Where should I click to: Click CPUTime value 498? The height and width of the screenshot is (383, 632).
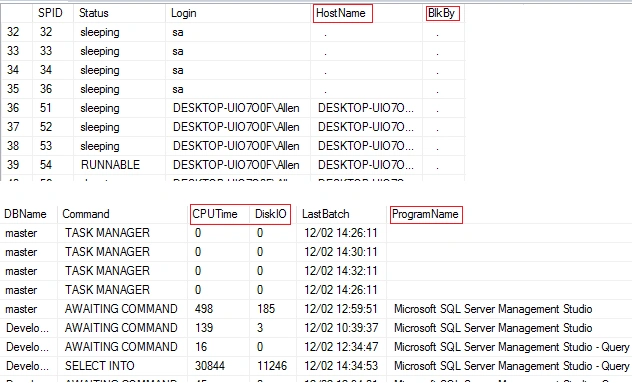coord(204,309)
